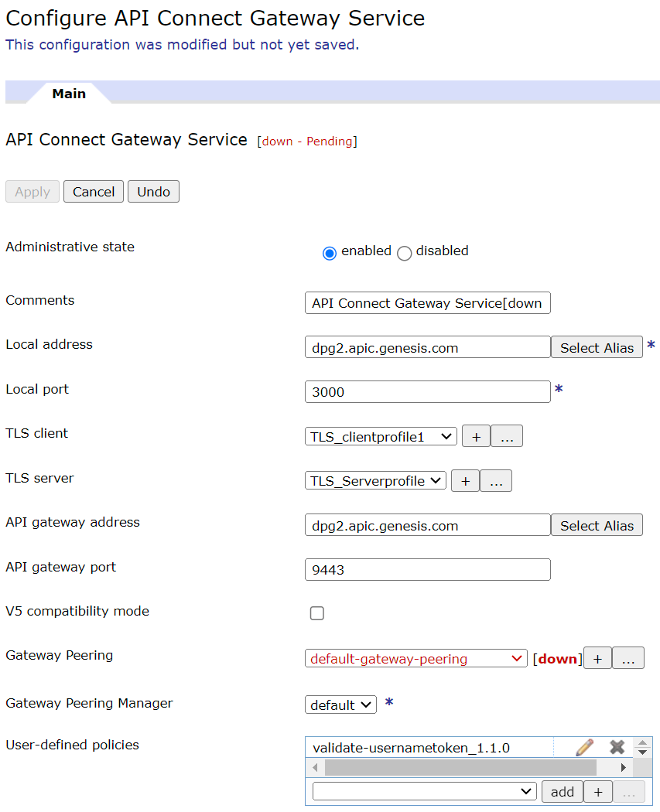
Task: Open TLS client profile details with ellipsis
Action: tap(507, 435)
